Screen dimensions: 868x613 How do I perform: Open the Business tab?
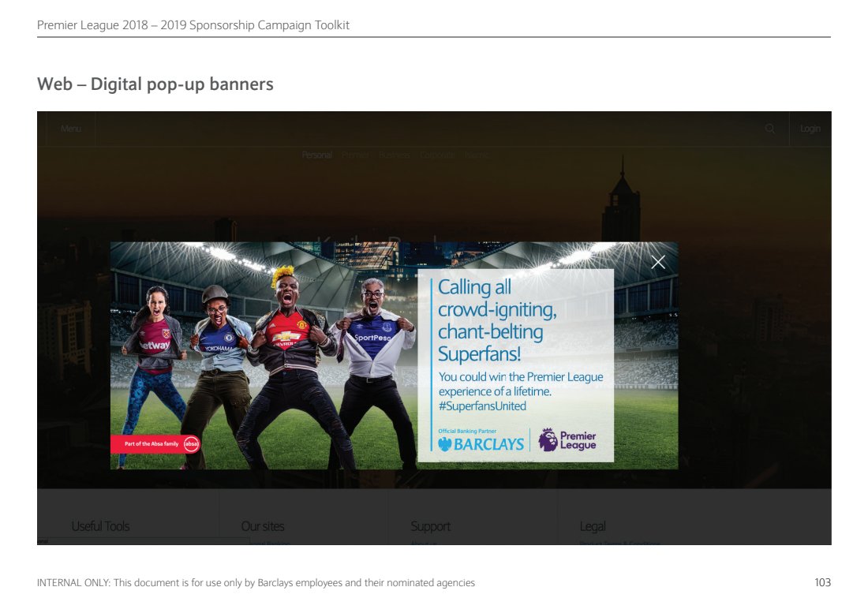(x=395, y=155)
